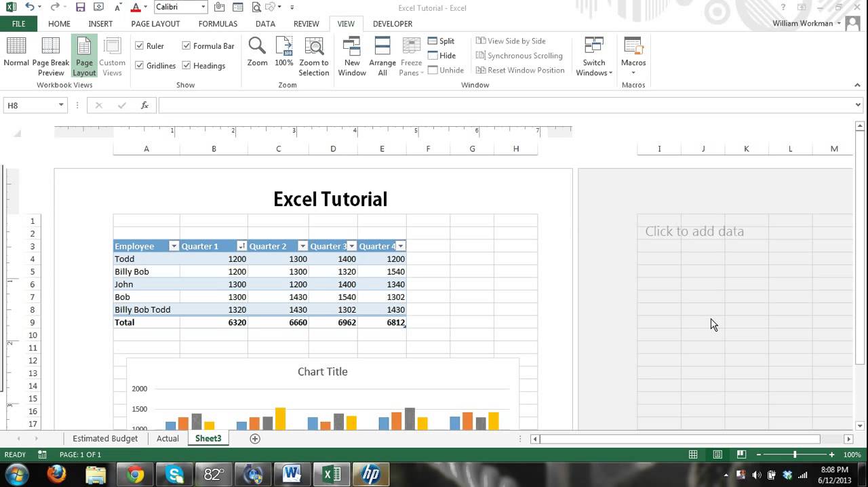Reset zoom with ribbon 100% button

[284, 52]
